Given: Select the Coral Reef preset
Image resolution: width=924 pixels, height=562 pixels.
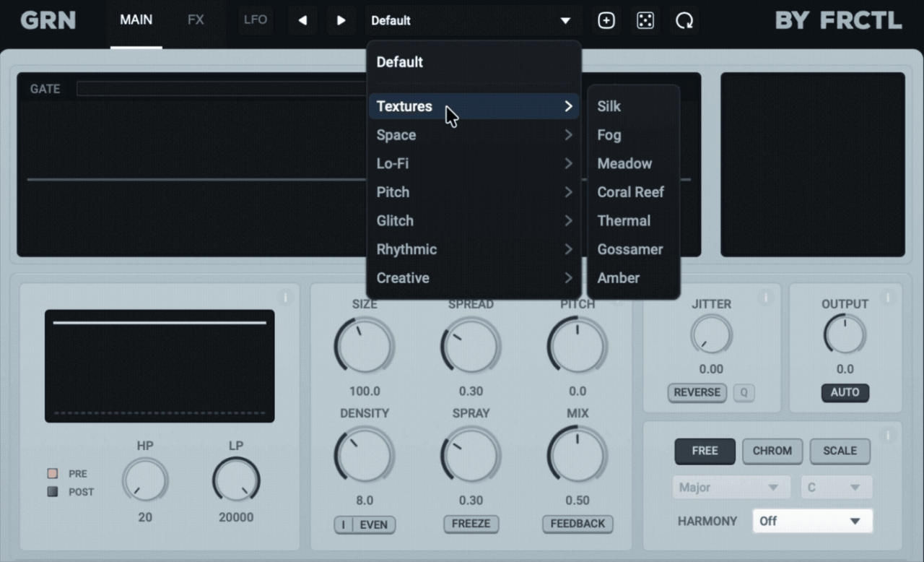Looking at the screenshot, I should pyautogui.click(x=630, y=192).
